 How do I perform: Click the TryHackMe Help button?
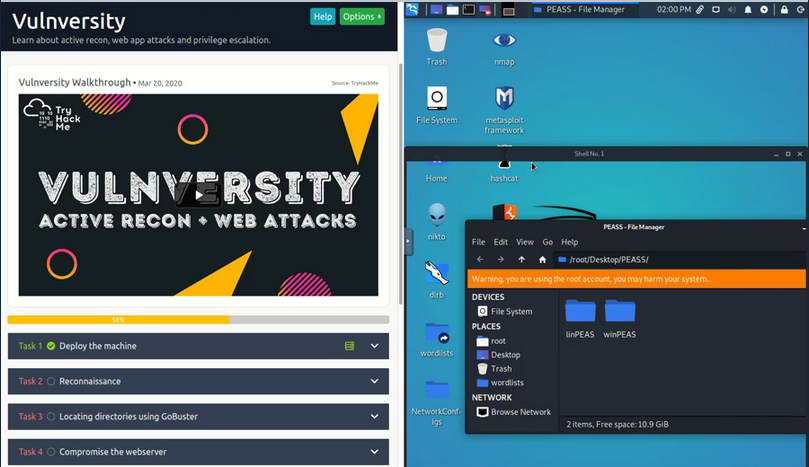[x=322, y=17]
